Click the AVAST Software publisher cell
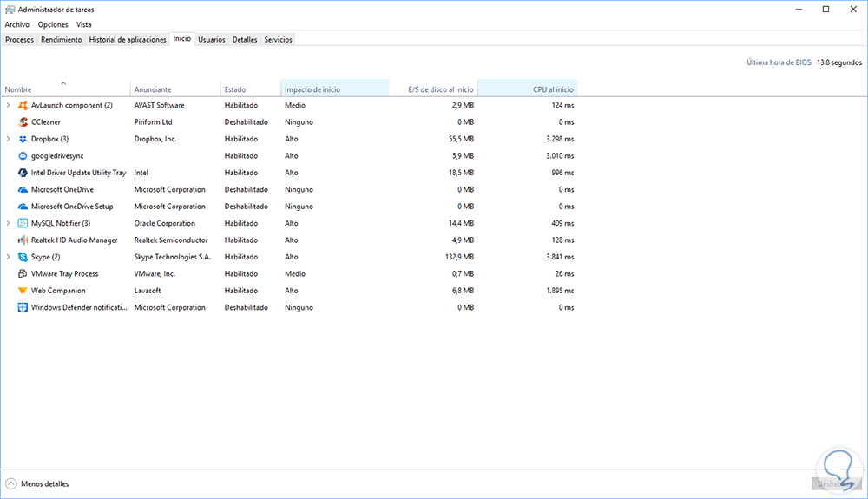The image size is (868, 499). pyautogui.click(x=160, y=105)
